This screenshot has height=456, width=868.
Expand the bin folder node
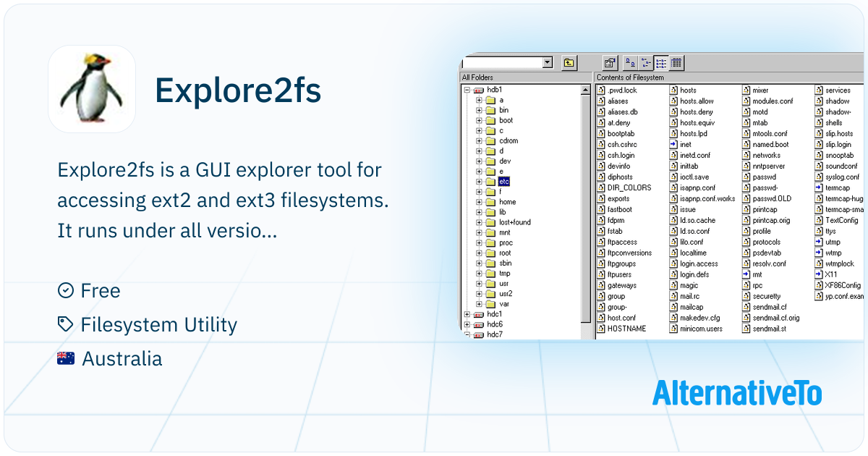[479, 110]
